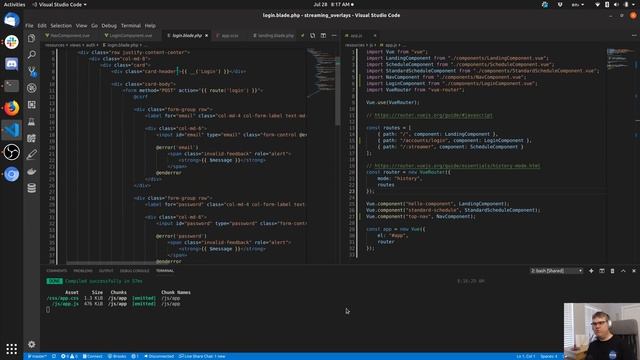Switch to landing.blade.php tab

(x=273, y=36)
